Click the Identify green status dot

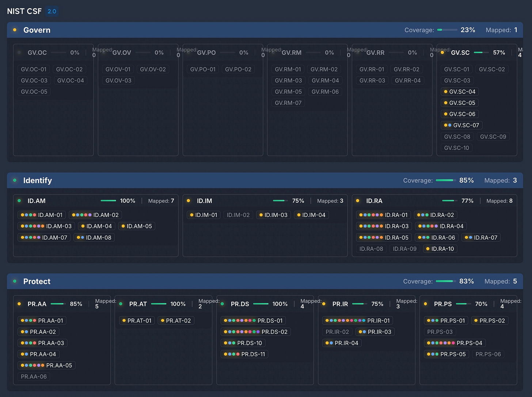tap(15, 180)
